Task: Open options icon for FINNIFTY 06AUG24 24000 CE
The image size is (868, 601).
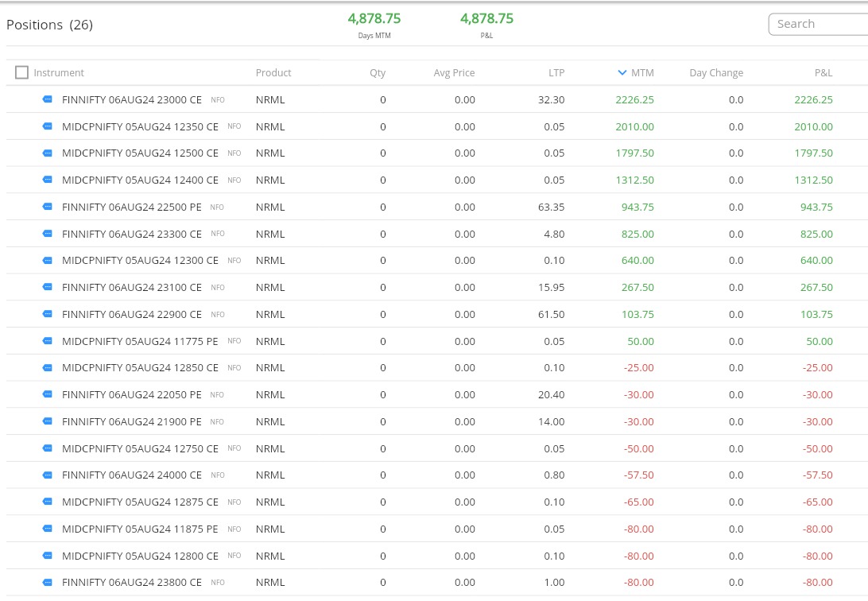Action: 48,475
